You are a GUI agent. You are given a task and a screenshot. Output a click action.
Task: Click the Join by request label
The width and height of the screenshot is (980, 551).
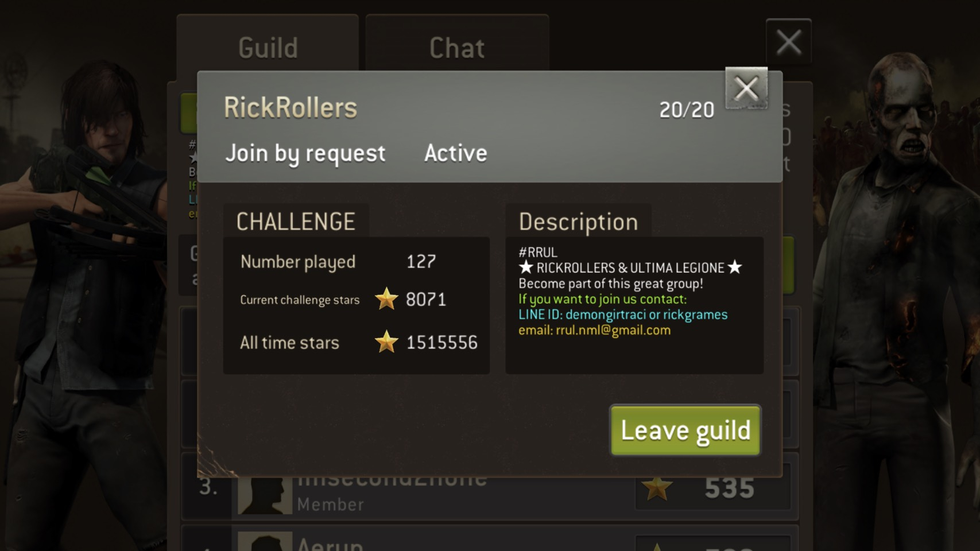[305, 154]
